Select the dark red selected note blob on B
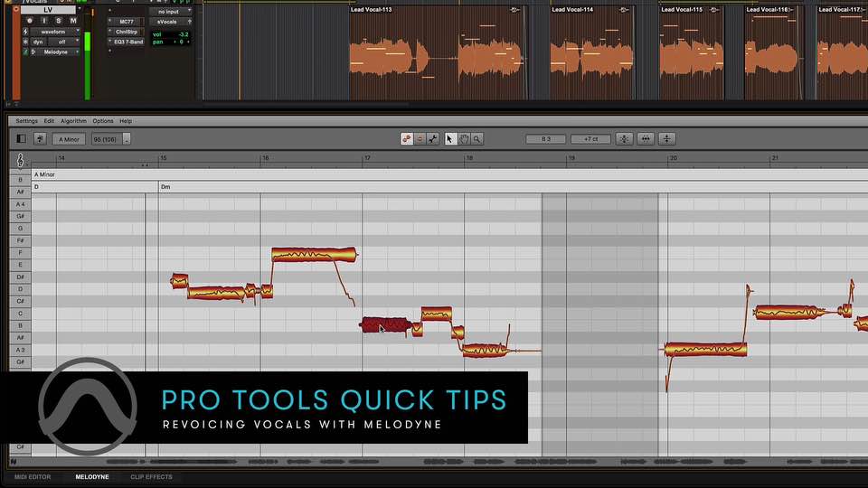Image resolution: width=868 pixels, height=488 pixels. [386, 325]
